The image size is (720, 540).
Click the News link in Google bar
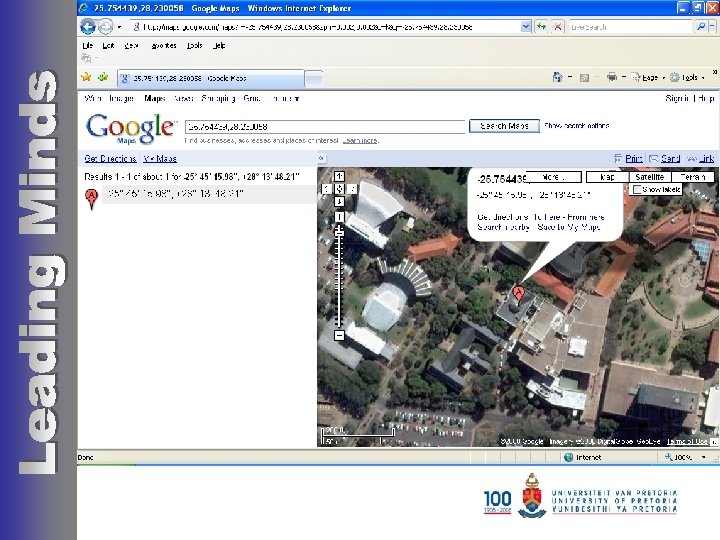click(184, 98)
